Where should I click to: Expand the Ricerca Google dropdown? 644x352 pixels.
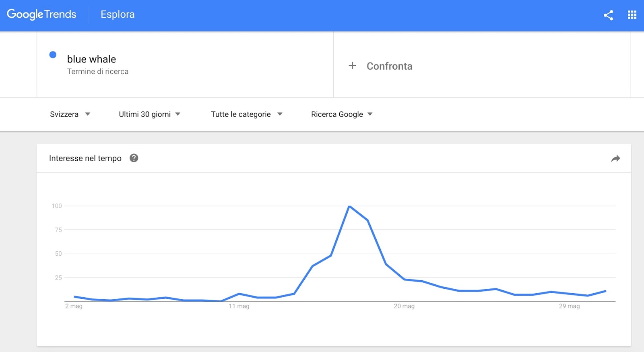click(x=341, y=114)
